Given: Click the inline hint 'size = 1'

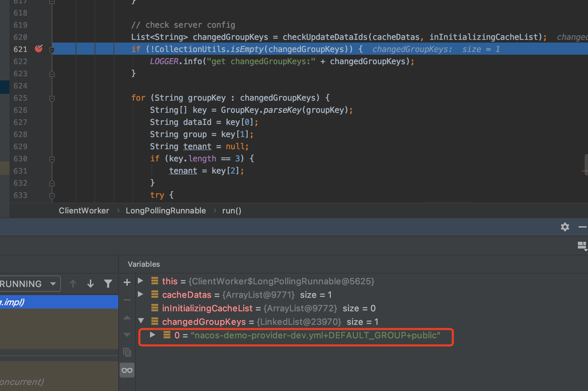Looking at the screenshot, I should [481, 49].
